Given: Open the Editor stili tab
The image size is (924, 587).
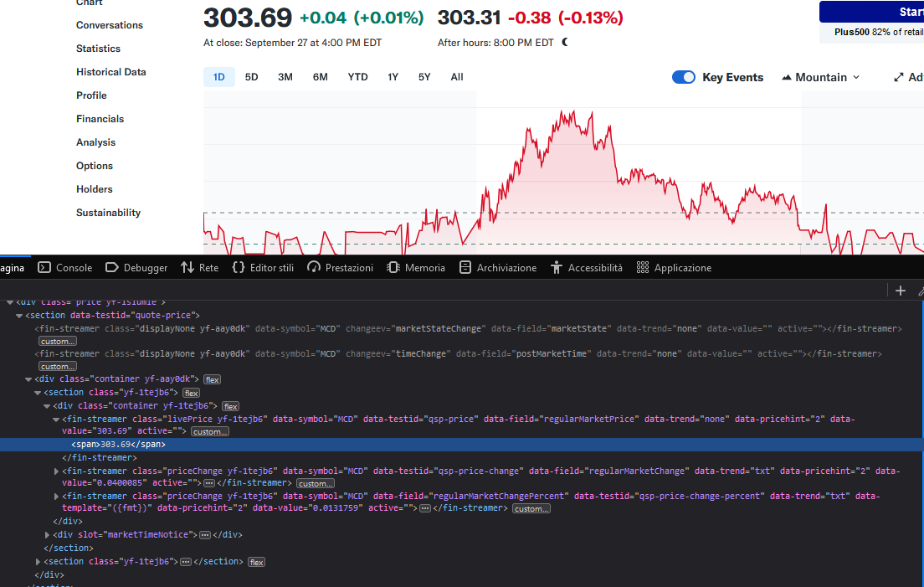Looking at the screenshot, I should point(263,268).
